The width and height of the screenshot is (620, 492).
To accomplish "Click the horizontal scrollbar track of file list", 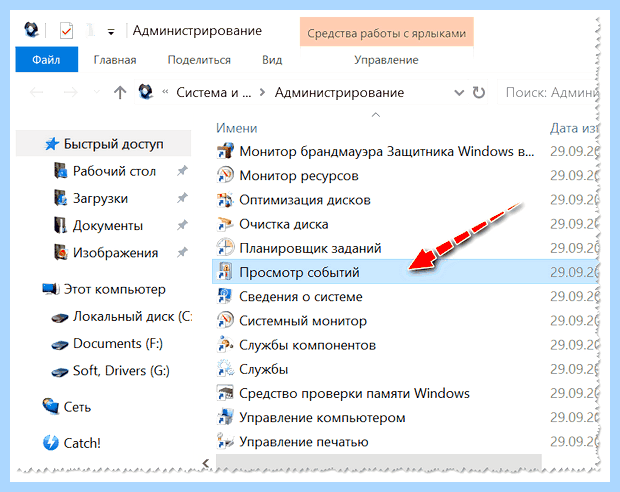I will 378,461.
